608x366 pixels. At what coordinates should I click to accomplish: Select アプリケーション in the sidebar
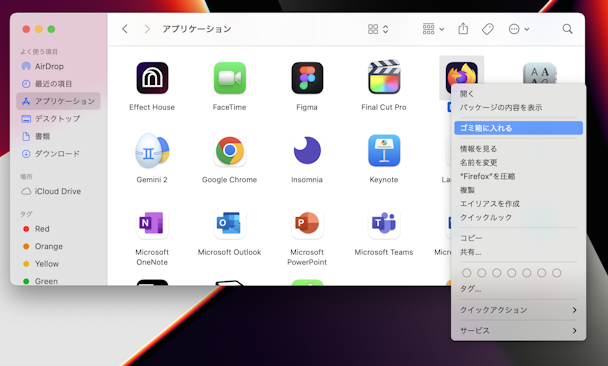pyautogui.click(x=58, y=101)
